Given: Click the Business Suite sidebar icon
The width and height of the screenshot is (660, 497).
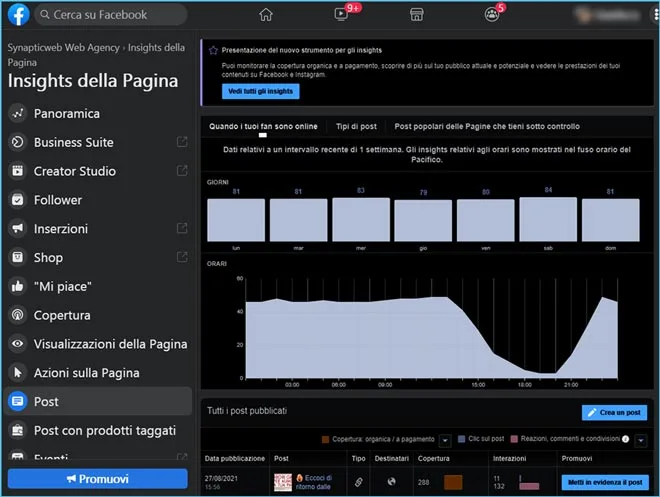Looking at the screenshot, I should point(18,142).
